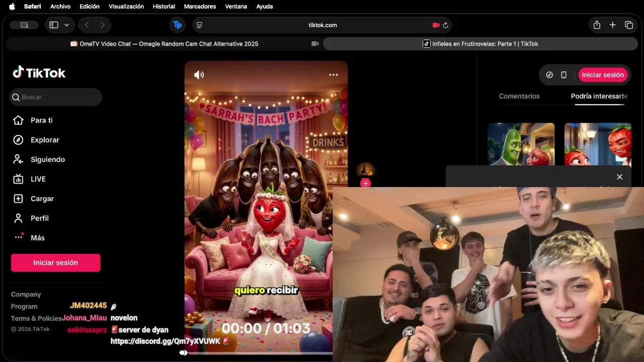The height and width of the screenshot is (362, 644).
Task: Switch to the OmeTV Video Chat tab
Action: (164, 44)
